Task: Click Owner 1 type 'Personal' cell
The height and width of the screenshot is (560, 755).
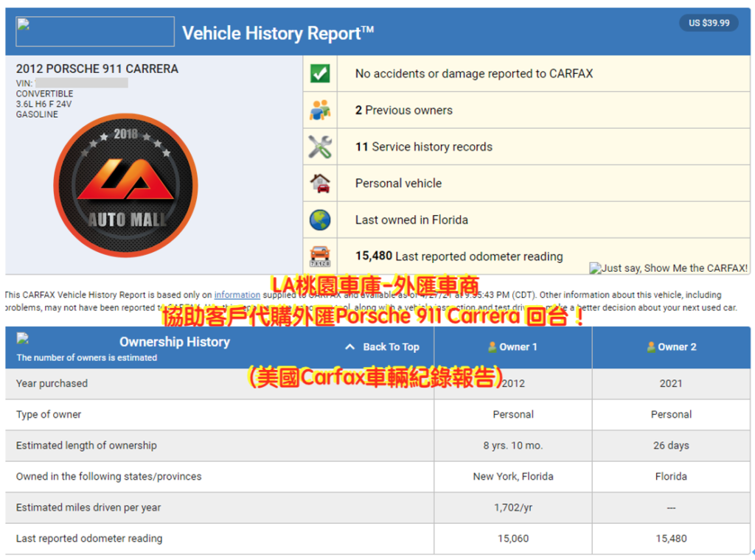Action: pyautogui.click(x=513, y=414)
